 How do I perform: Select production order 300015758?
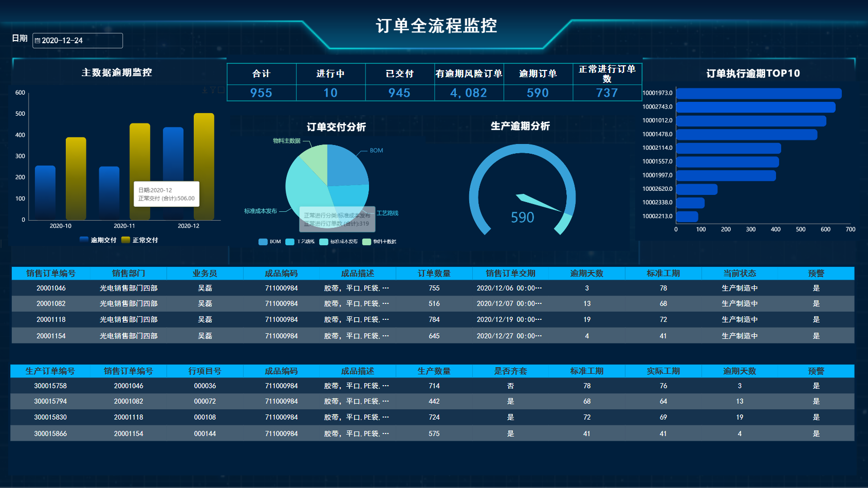tap(50, 386)
